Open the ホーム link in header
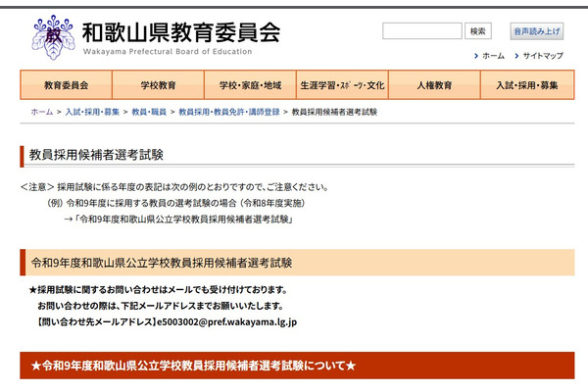 pyautogui.click(x=493, y=56)
